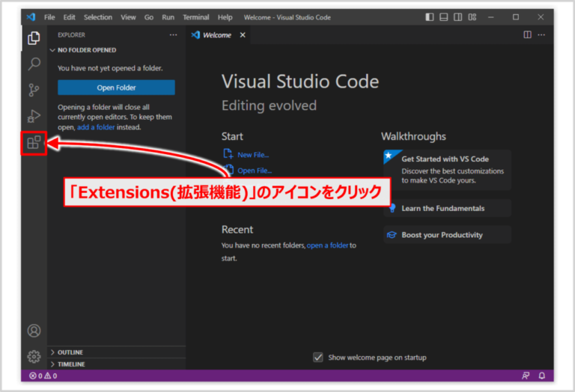The width and height of the screenshot is (575, 392).
Task: Open the Terminal menu
Action: point(195,16)
